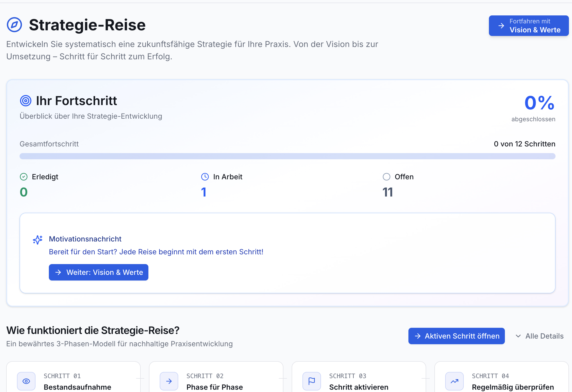Click the empty circle icon beside Offen
The image size is (572, 392).
click(x=387, y=177)
